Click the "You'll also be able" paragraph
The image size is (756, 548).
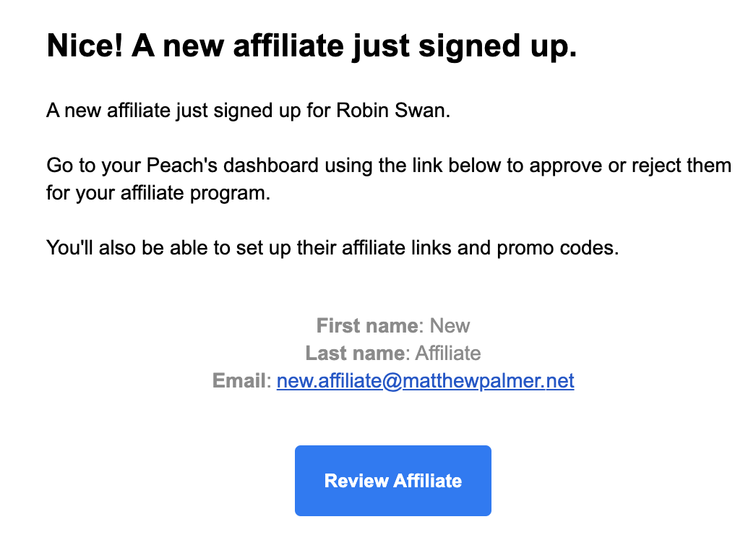[x=332, y=248]
